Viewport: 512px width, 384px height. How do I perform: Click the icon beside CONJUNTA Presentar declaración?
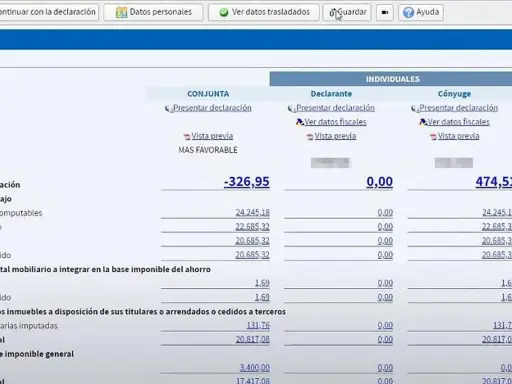point(168,108)
